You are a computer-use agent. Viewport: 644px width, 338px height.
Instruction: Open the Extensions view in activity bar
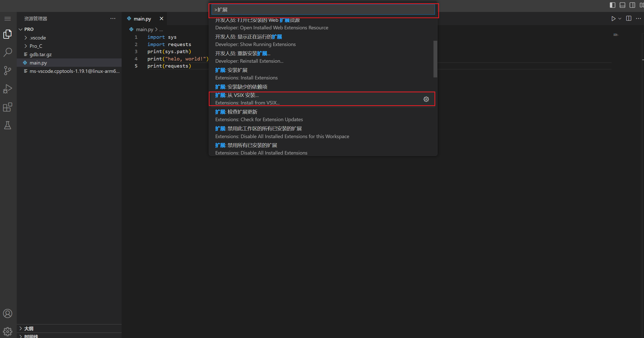pos(8,107)
